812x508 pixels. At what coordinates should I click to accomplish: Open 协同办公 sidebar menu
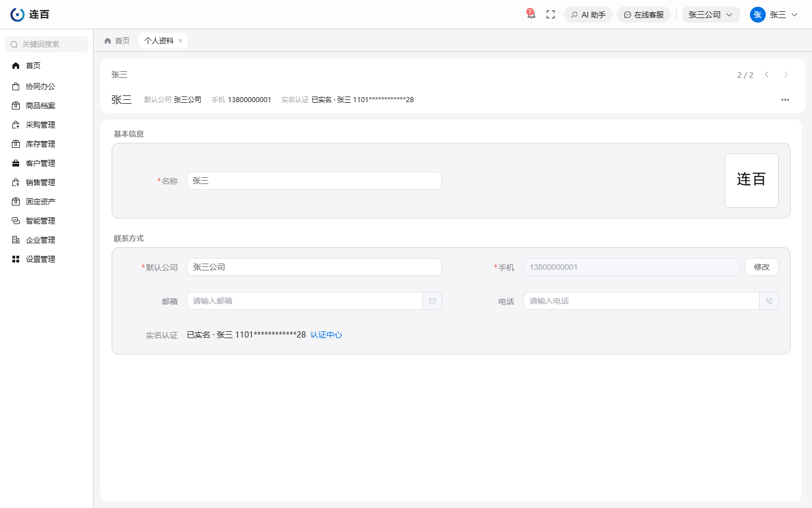tap(47, 86)
